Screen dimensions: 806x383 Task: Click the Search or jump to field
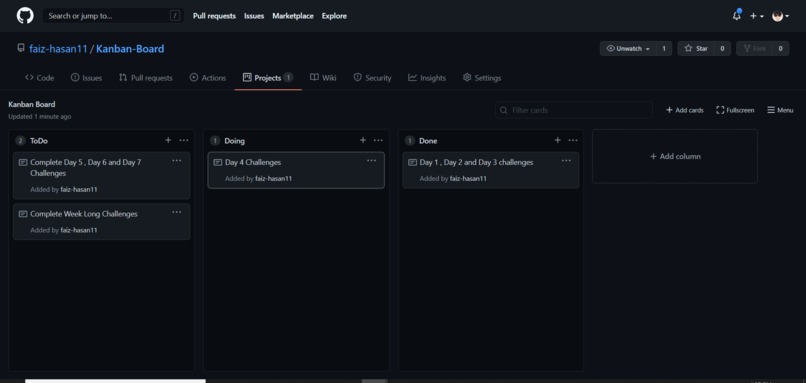point(113,16)
